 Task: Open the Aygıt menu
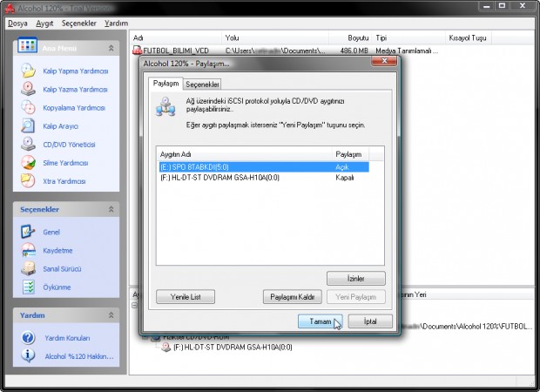(x=44, y=23)
